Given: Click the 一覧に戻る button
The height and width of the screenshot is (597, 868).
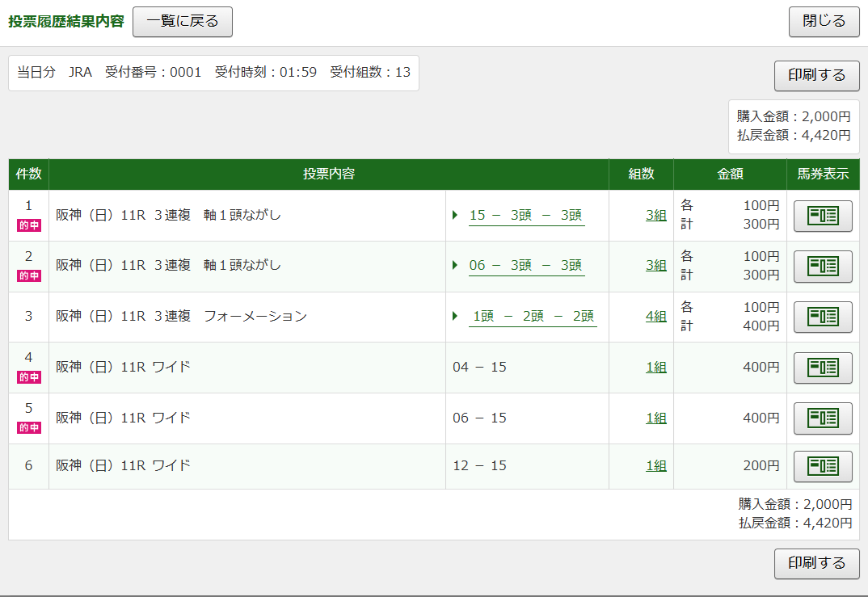Looking at the screenshot, I should coord(183,22).
